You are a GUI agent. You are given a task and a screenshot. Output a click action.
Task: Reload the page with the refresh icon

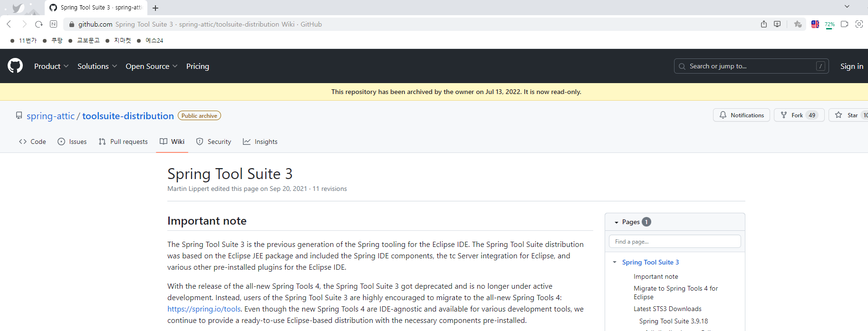(x=39, y=24)
